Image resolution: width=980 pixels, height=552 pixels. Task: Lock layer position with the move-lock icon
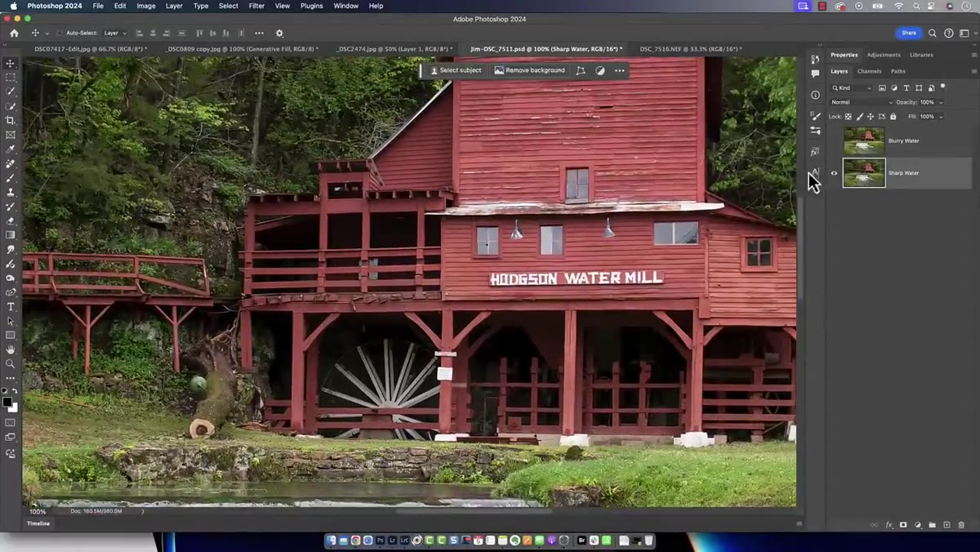[x=870, y=117]
